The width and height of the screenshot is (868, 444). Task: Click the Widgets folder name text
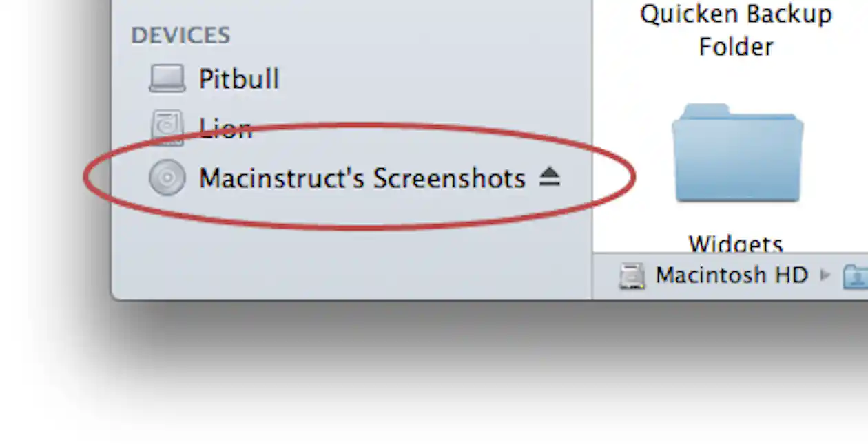[x=736, y=243]
